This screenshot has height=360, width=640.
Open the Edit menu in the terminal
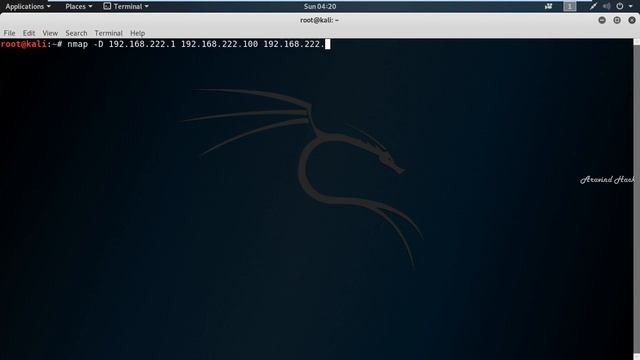29,33
